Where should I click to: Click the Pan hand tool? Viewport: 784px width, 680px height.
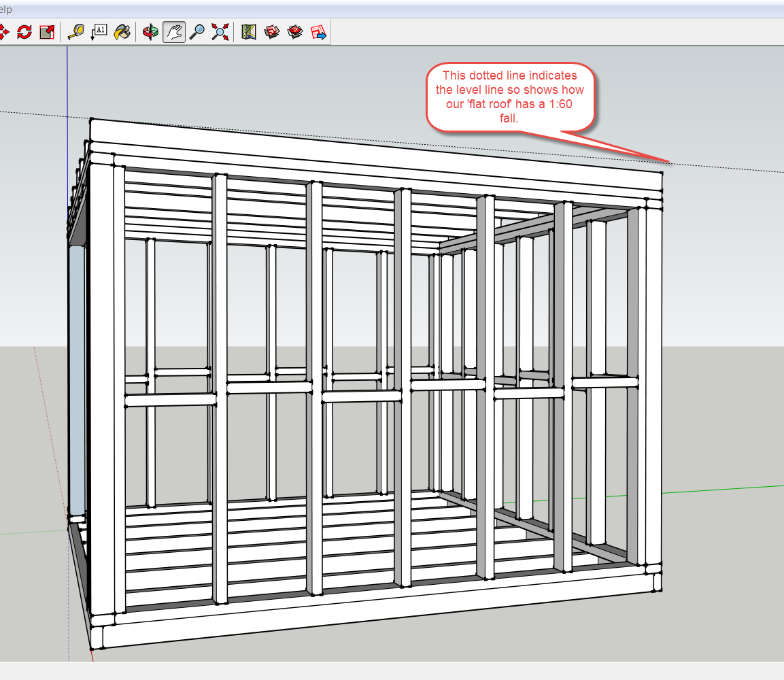[x=174, y=31]
